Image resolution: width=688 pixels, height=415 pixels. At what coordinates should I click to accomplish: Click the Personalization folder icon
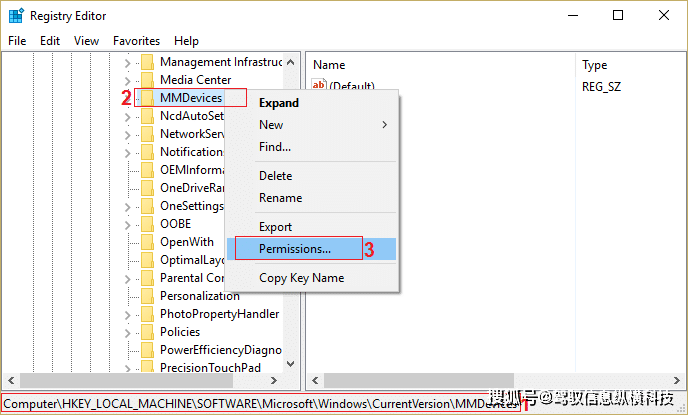coord(147,296)
